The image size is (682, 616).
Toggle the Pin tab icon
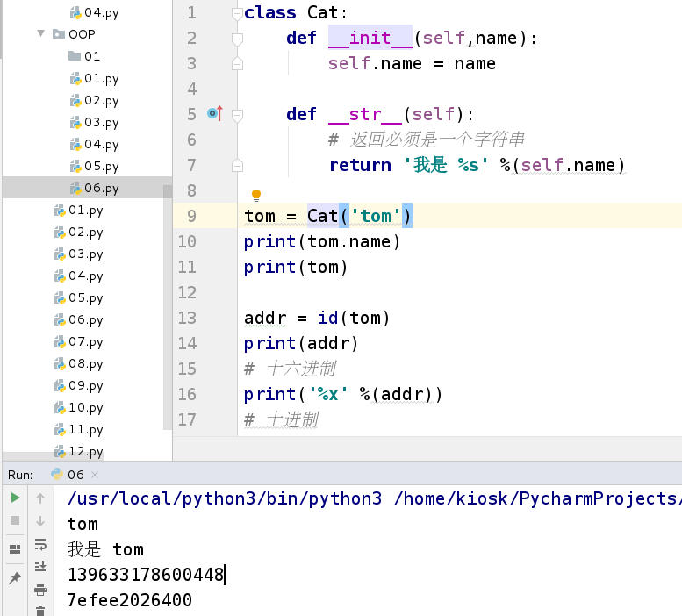tap(15, 577)
